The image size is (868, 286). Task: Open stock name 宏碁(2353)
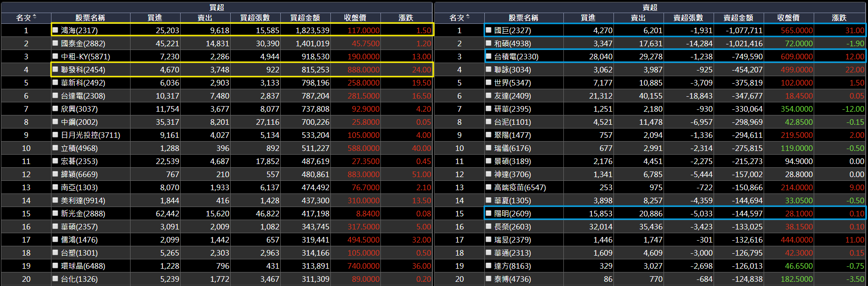coord(79,161)
